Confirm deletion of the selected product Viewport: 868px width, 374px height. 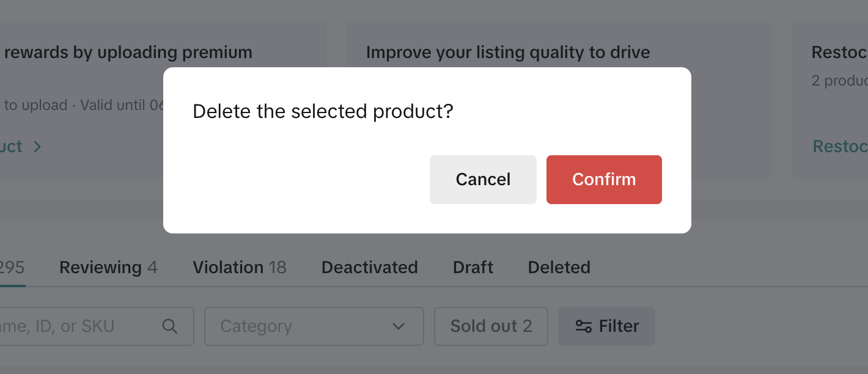point(604,180)
